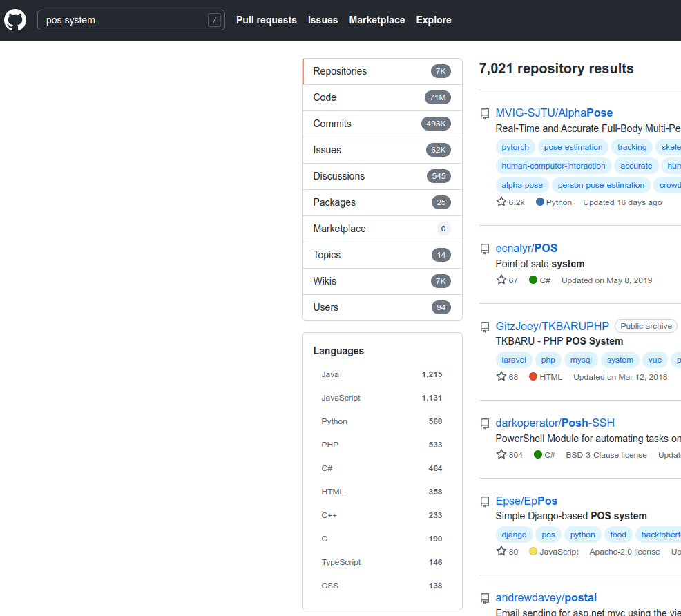Viewport: 681px width, 616px height.
Task: Open Pull requests in the top navigation
Action: pyautogui.click(x=266, y=20)
